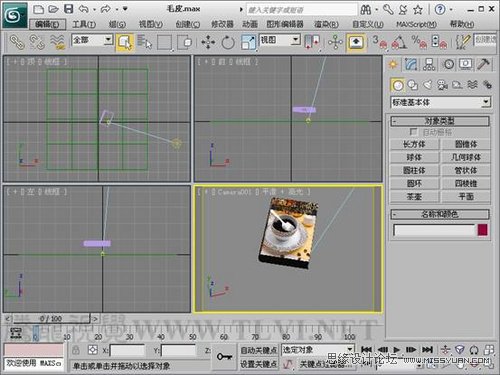Click the Unlink Selection icon
Image resolution: width=500 pixels, height=375 pixels.
(37, 42)
